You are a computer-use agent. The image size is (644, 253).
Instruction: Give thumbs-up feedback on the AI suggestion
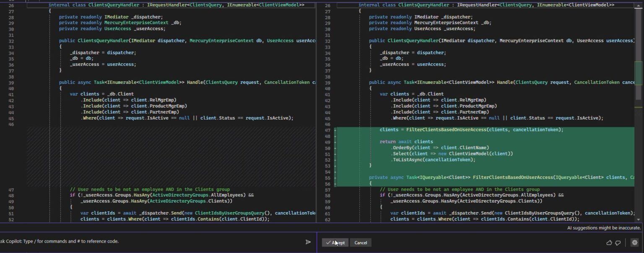(x=609, y=243)
